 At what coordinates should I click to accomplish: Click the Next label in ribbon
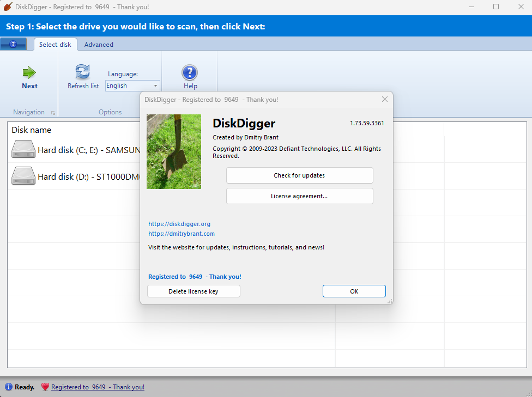click(29, 86)
